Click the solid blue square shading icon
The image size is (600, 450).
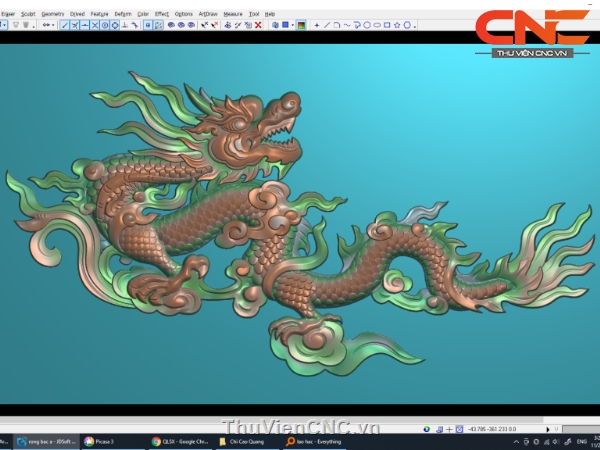point(285,25)
